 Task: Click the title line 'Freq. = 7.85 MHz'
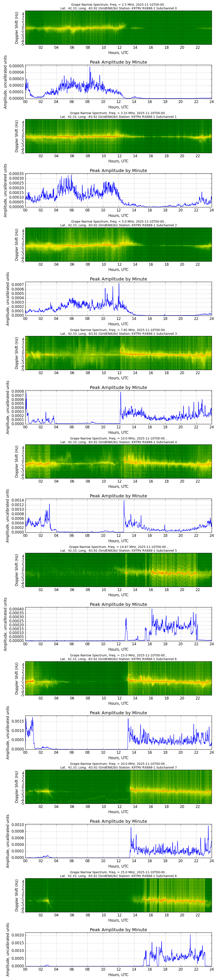[119, 330]
